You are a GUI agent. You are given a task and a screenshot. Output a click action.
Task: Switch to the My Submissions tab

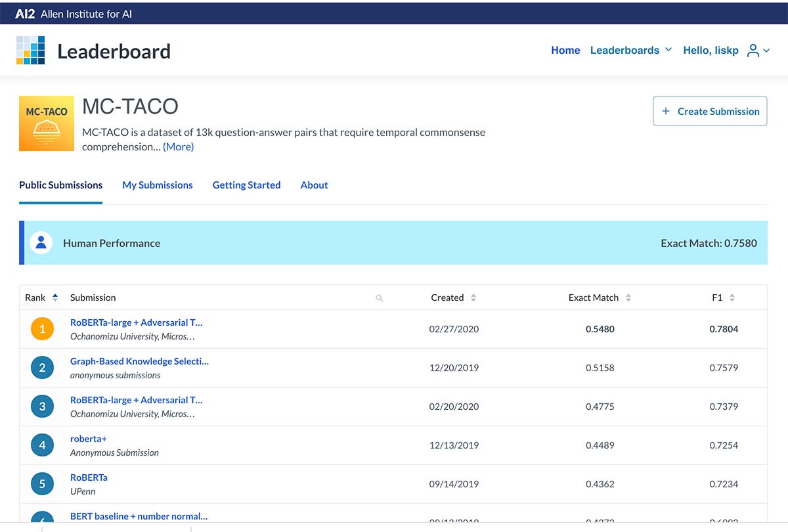pos(158,185)
